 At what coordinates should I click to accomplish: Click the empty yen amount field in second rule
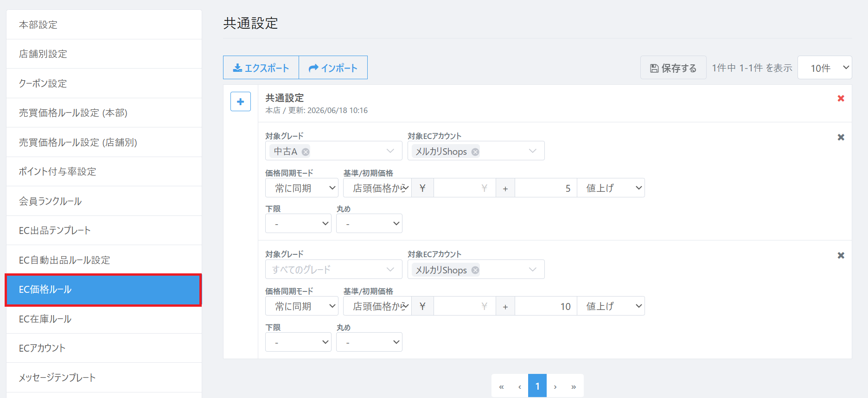[x=465, y=306]
